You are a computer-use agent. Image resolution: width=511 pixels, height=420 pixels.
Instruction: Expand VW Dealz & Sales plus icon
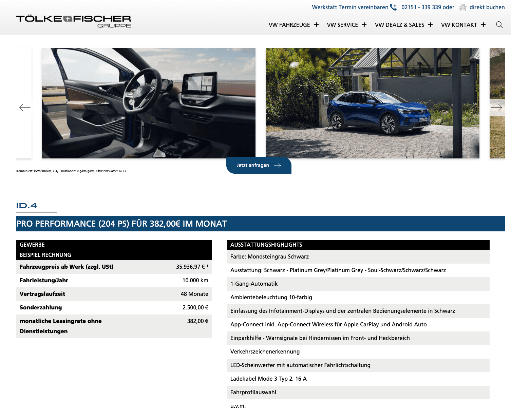[430, 25]
